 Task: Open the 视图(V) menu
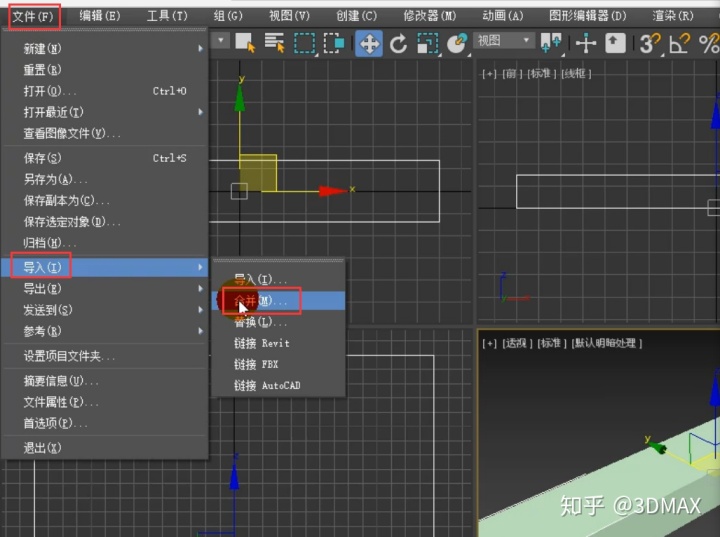[x=289, y=16]
